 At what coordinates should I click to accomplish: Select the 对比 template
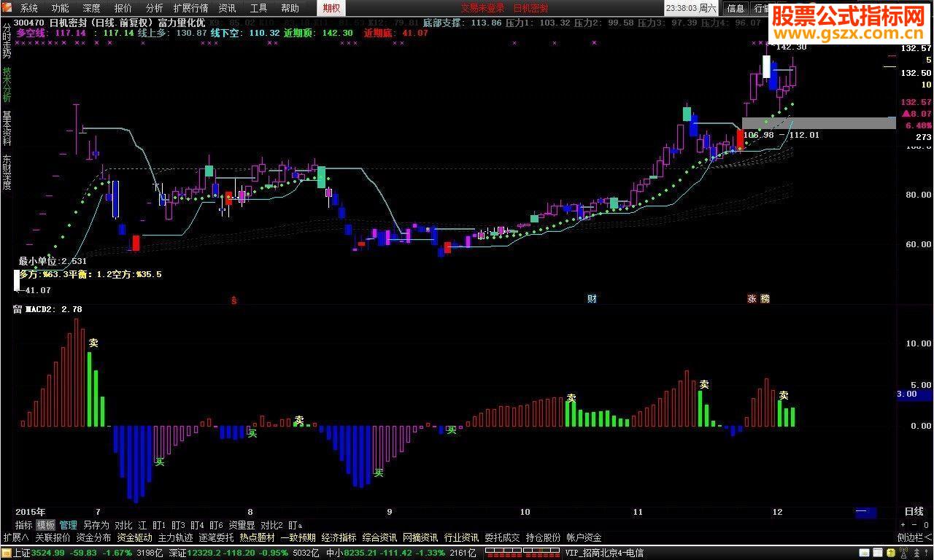click(123, 525)
